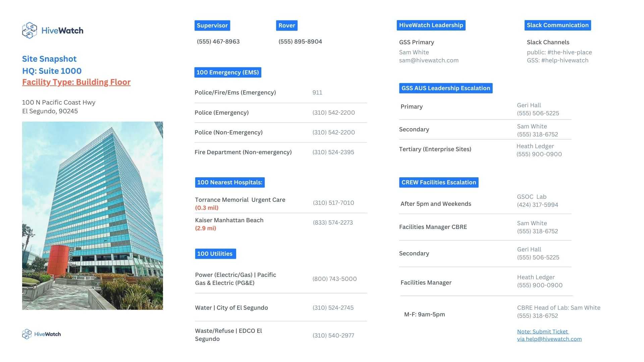
Task: Click the sam@hivewatch.com email address
Action: click(428, 60)
